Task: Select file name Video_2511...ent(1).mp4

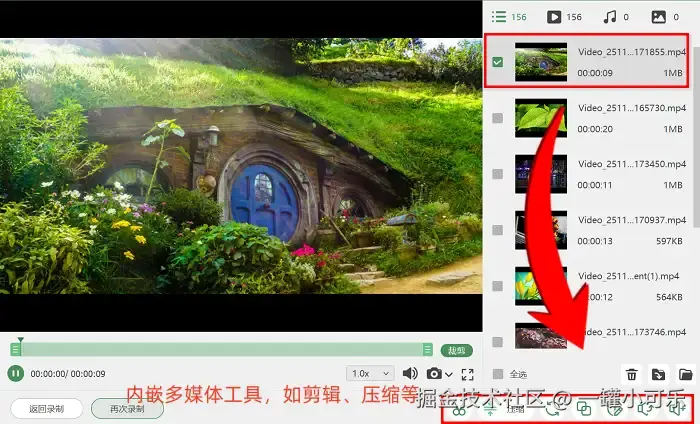Action: [629, 276]
